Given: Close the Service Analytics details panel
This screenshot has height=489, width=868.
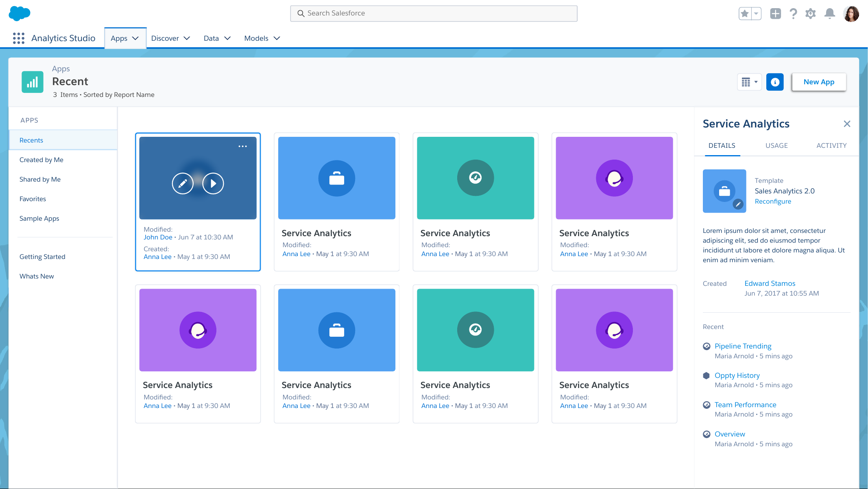Looking at the screenshot, I should coord(847,124).
